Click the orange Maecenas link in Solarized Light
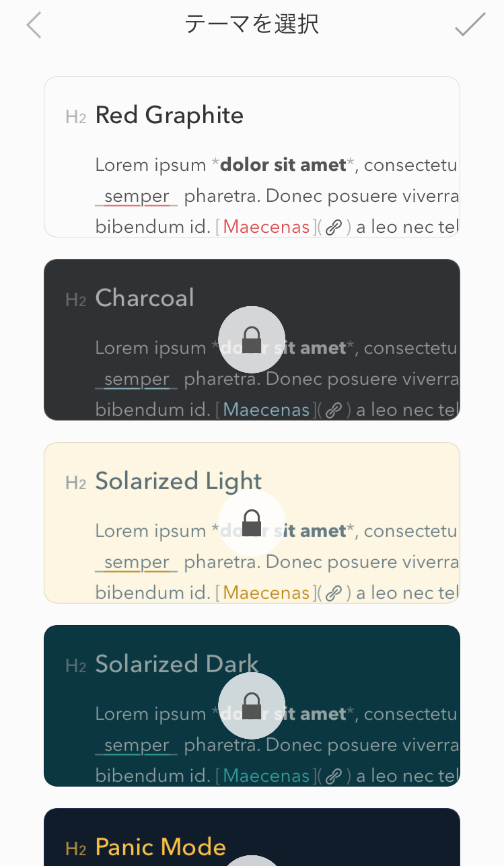 pos(266,593)
